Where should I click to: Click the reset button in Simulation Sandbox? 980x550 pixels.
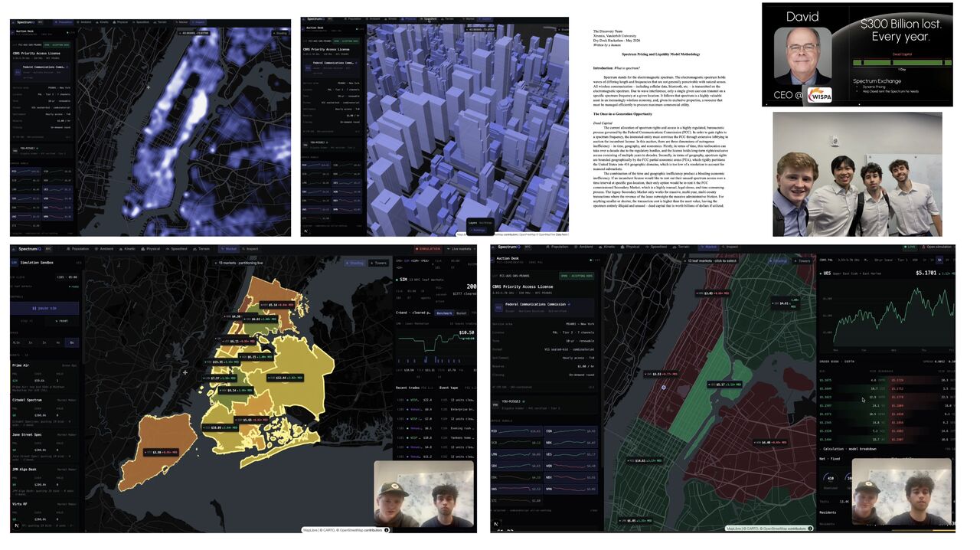point(62,321)
